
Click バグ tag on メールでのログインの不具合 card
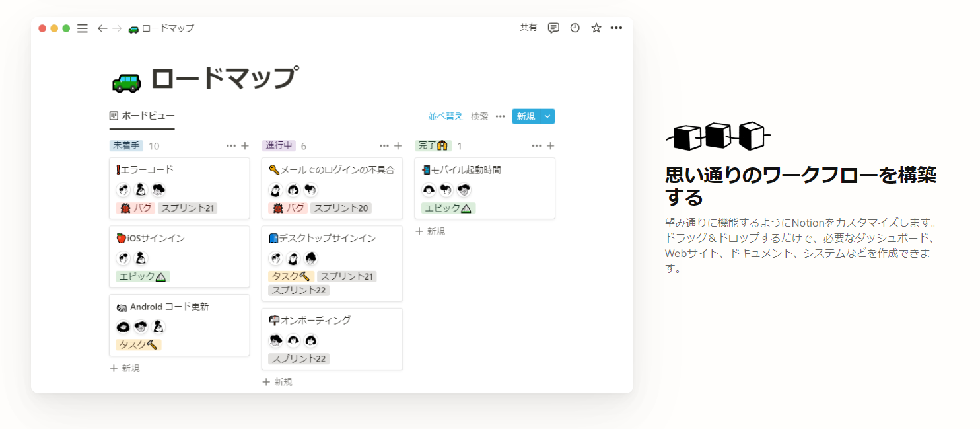point(289,208)
